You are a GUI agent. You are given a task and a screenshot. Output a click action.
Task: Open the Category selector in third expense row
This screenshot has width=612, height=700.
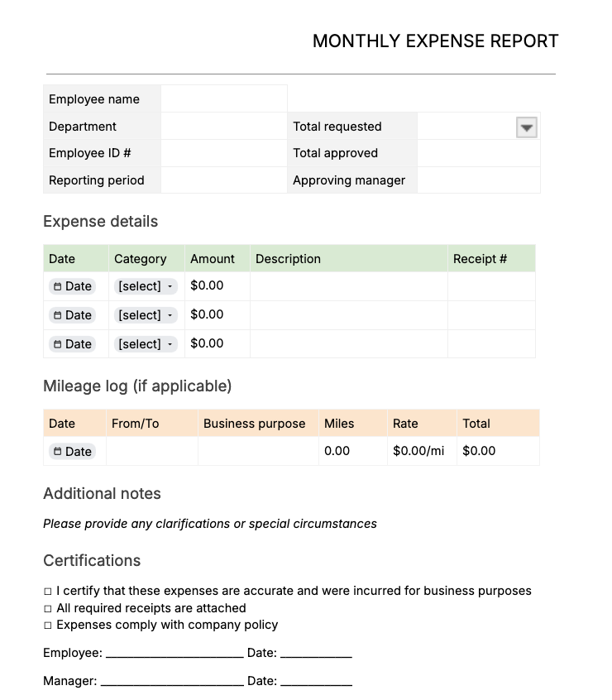(x=145, y=343)
